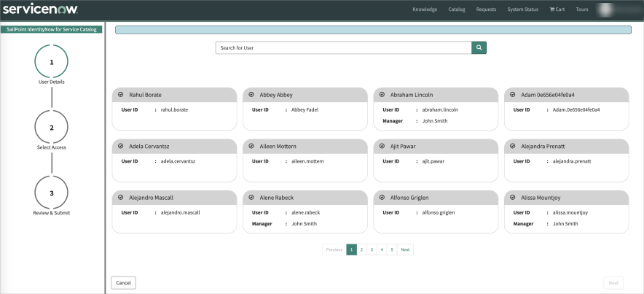The image size is (644, 294).
Task: Click user ID text Abbey Fadel
Action: pyautogui.click(x=305, y=109)
